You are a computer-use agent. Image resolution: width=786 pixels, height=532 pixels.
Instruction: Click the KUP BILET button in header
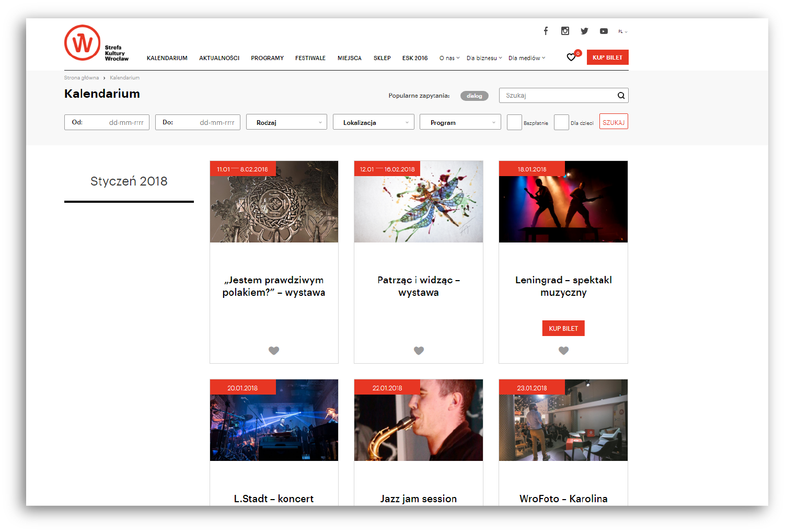coord(608,57)
